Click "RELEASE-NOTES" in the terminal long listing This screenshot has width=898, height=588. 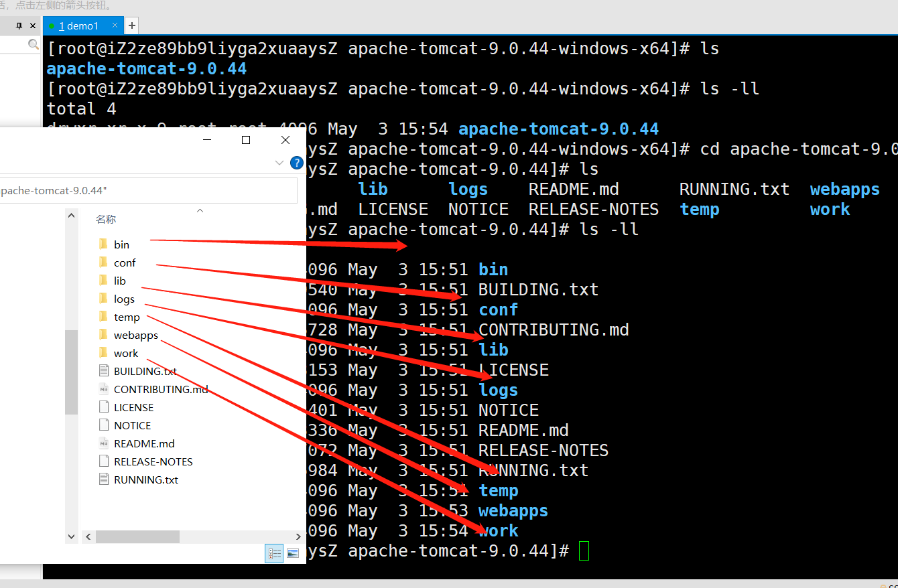543,450
